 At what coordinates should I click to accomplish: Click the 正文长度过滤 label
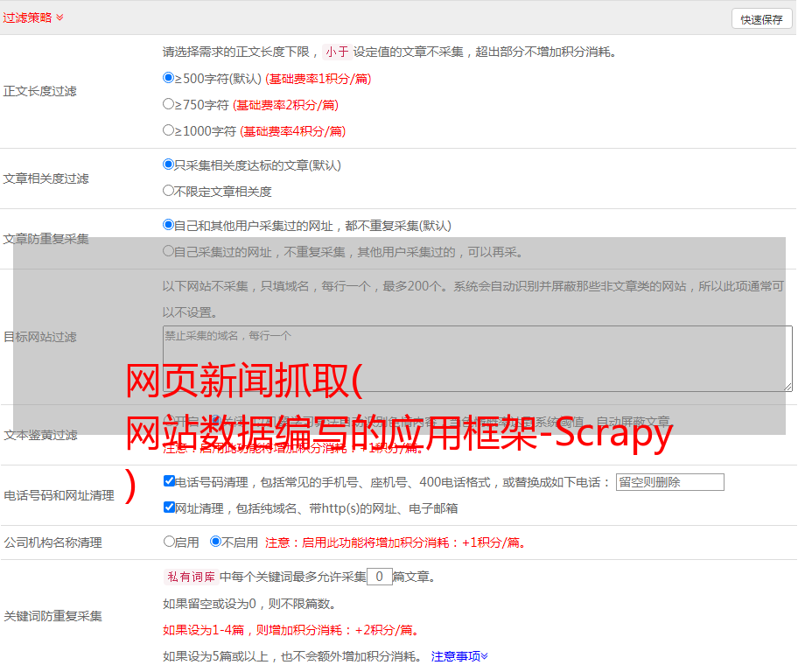tap(39, 91)
